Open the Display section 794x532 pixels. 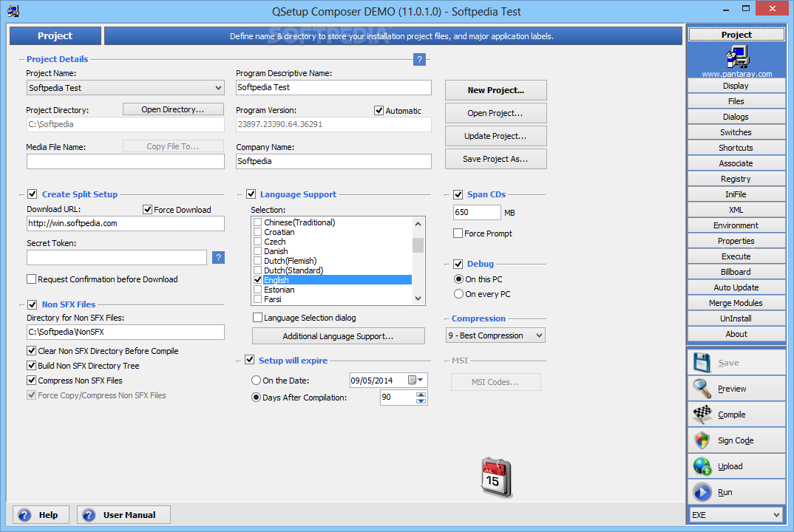[x=736, y=86]
